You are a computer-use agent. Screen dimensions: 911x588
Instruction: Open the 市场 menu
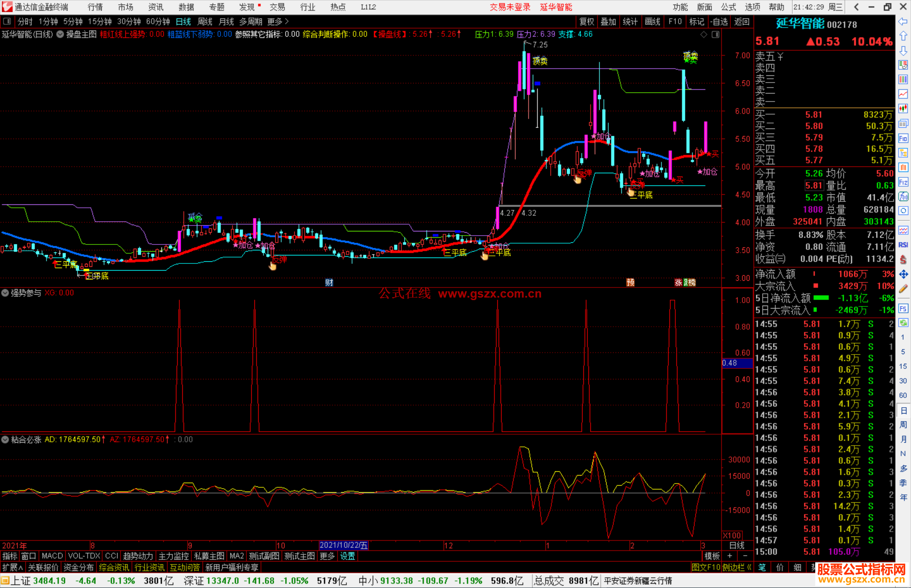click(x=126, y=7)
